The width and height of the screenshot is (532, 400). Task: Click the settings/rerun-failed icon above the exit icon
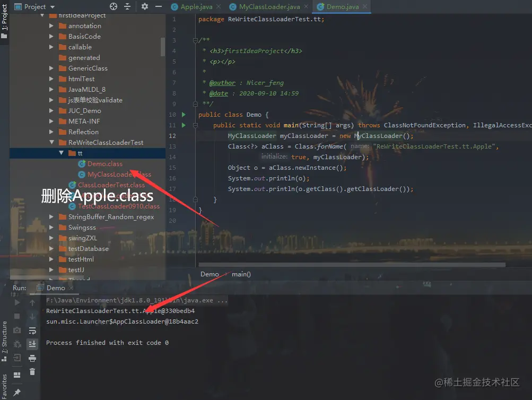[17, 344]
